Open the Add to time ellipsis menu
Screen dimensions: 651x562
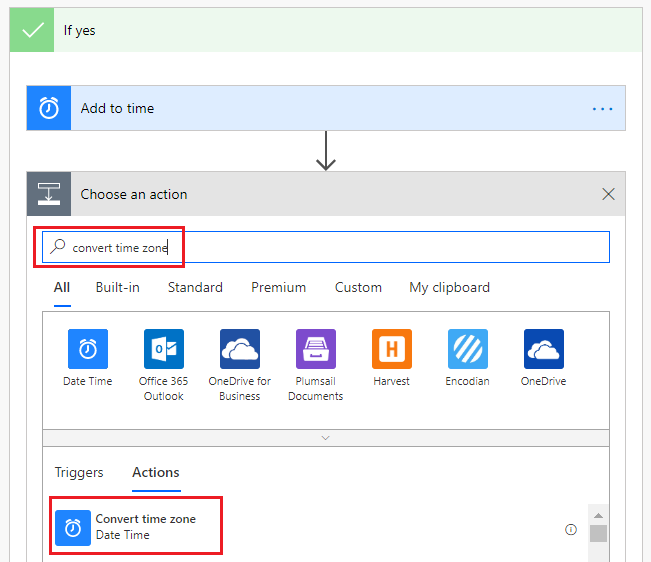point(602,108)
